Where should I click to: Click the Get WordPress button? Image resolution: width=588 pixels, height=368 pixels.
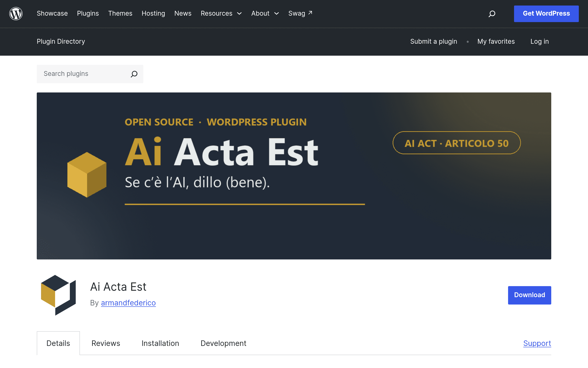[546, 14]
